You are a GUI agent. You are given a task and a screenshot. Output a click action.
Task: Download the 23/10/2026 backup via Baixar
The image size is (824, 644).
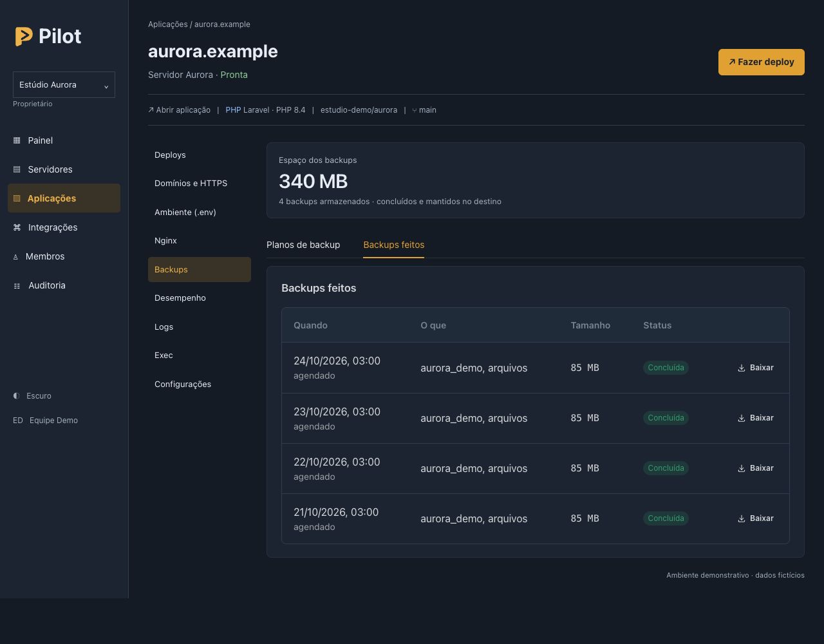click(756, 418)
